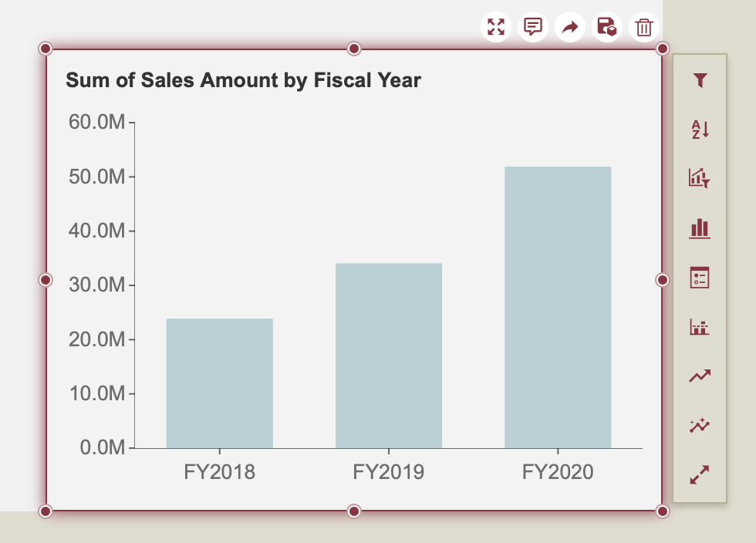Select the FY2018 bar in the chart
Screen dimensions: 756x543
(220, 383)
